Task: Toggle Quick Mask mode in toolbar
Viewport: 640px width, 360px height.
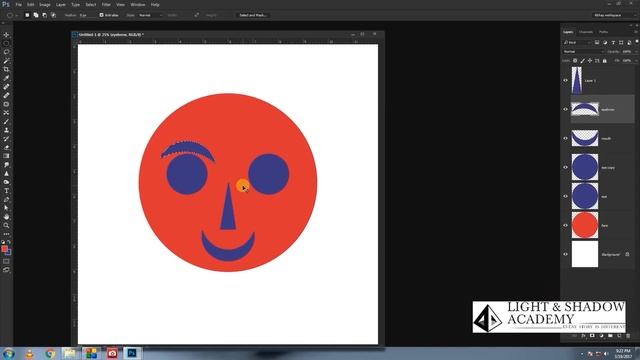Action: click(x=6, y=261)
